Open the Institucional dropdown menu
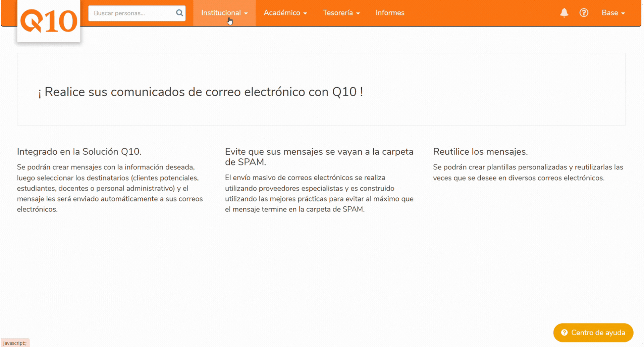Viewport: 644px width, 347px height. tap(224, 13)
